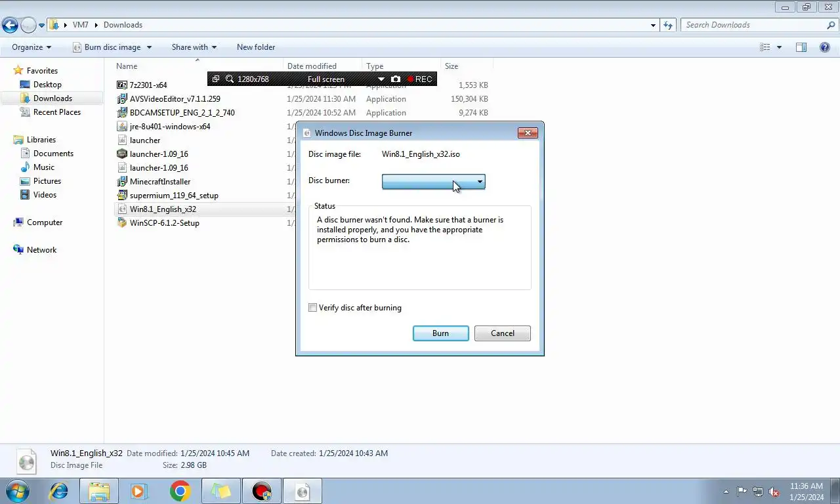Select Computer in navigation pane
Image resolution: width=840 pixels, height=504 pixels.
click(45, 222)
